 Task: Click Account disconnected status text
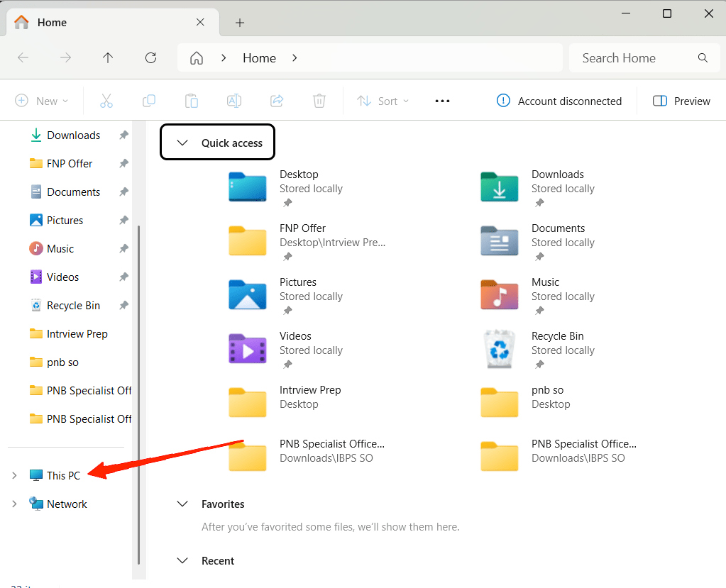tap(569, 101)
